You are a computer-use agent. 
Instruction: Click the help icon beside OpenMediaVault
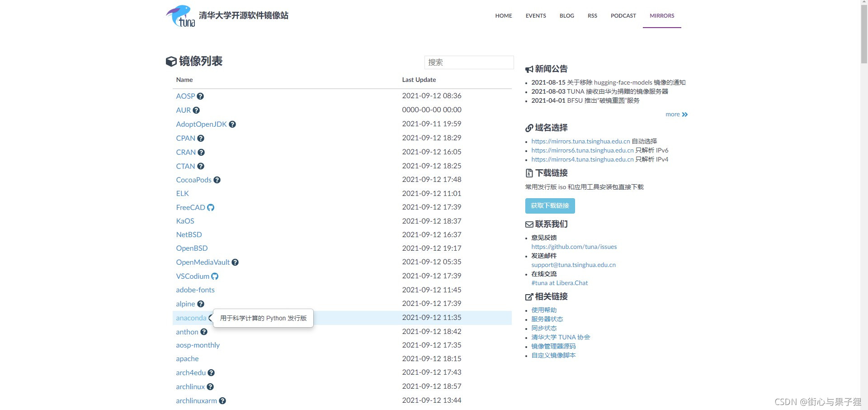pyautogui.click(x=235, y=262)
